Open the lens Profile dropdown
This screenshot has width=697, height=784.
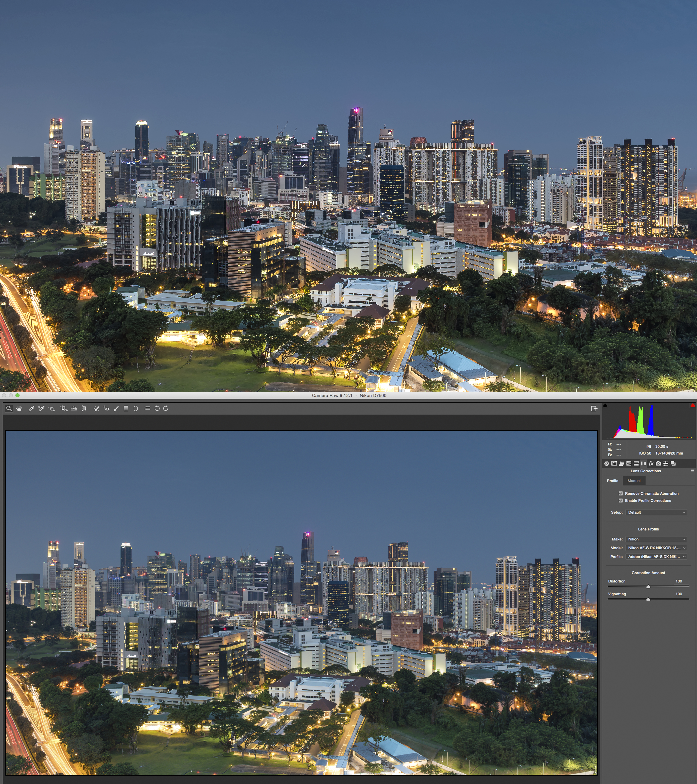[x=656, y=557]
